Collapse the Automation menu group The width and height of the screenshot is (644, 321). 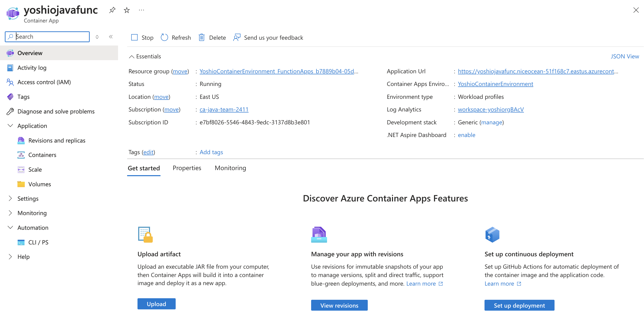pos(10,227)
